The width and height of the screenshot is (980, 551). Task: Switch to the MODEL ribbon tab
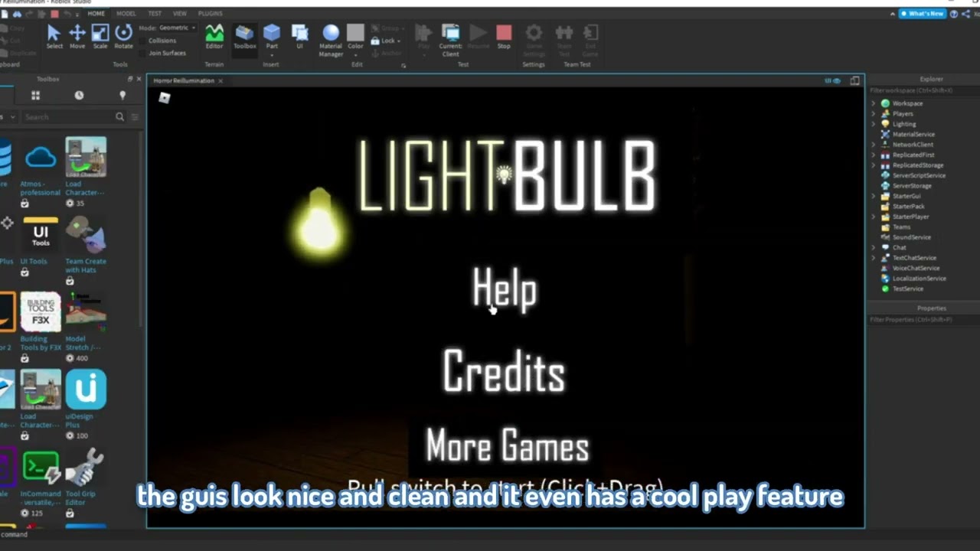pos(126,14)
